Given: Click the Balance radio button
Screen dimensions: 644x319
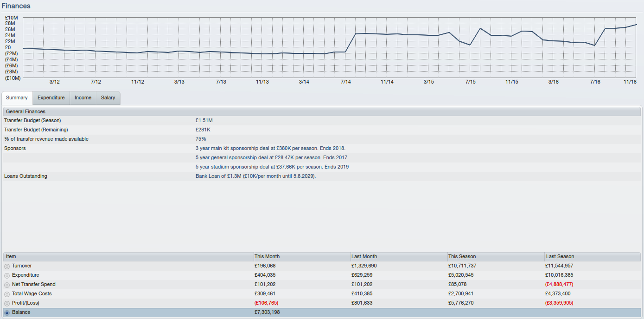Looking at the screenshot, I should point(7,312).
